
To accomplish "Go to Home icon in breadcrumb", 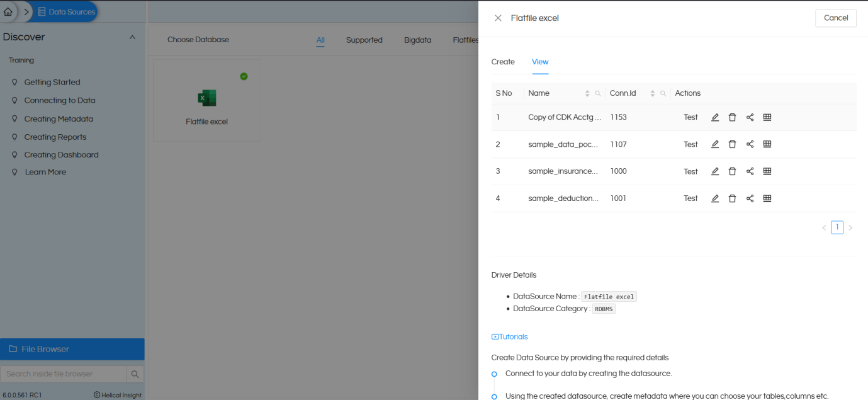I will 8,11.
